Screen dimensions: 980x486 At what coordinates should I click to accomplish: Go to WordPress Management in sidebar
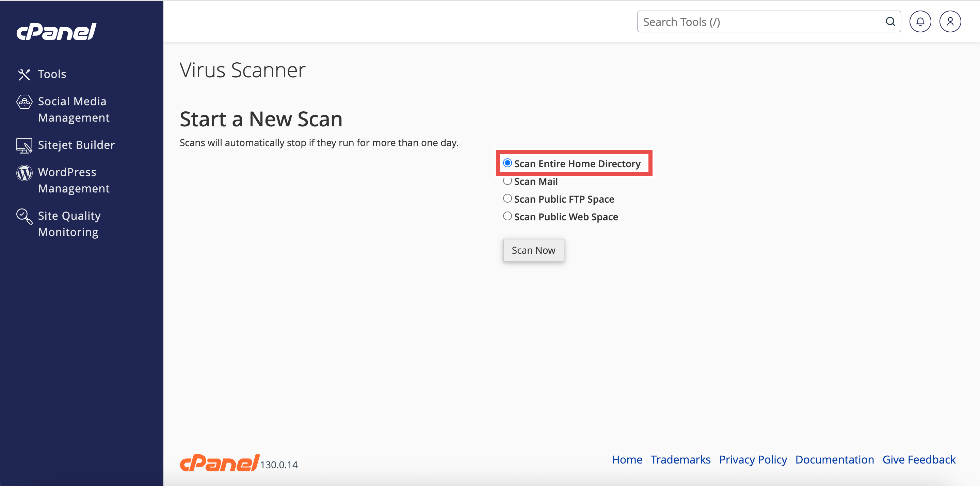[74, 181]
